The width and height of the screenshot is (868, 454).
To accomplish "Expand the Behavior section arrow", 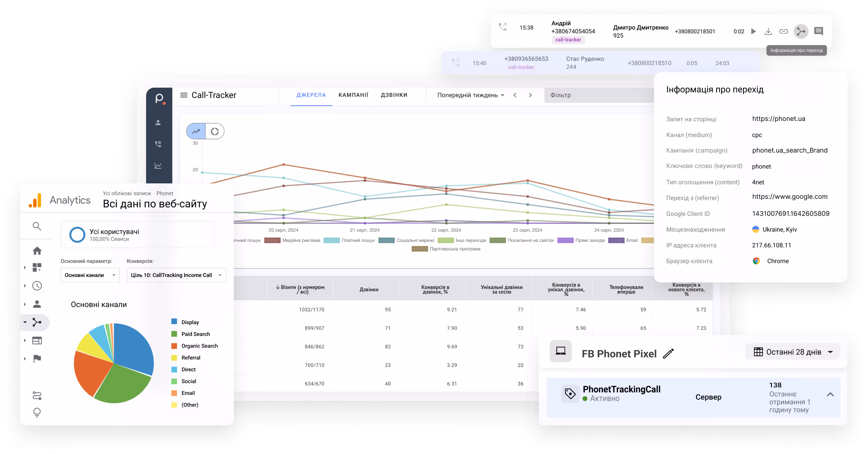I will [25, 341].
